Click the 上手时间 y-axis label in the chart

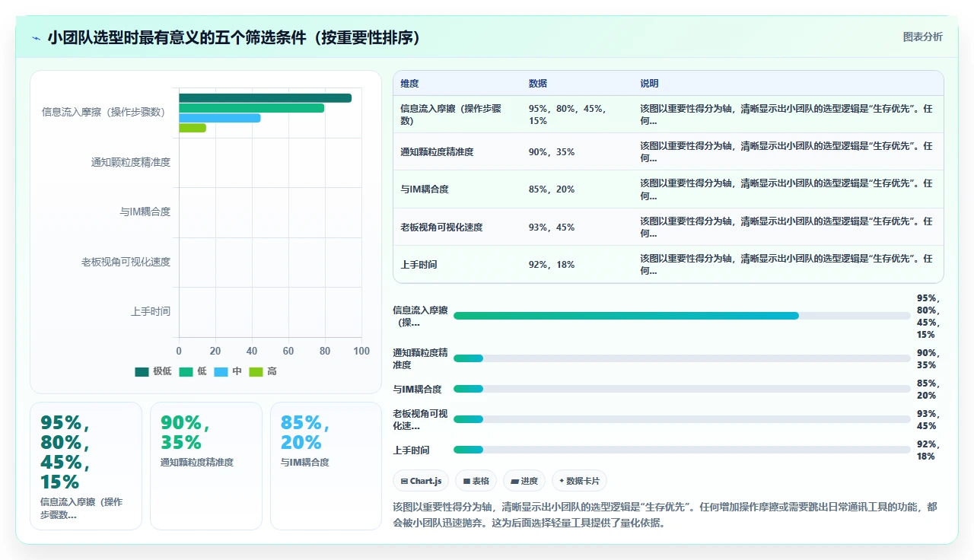pyautogui.click(x=151, y=311)
